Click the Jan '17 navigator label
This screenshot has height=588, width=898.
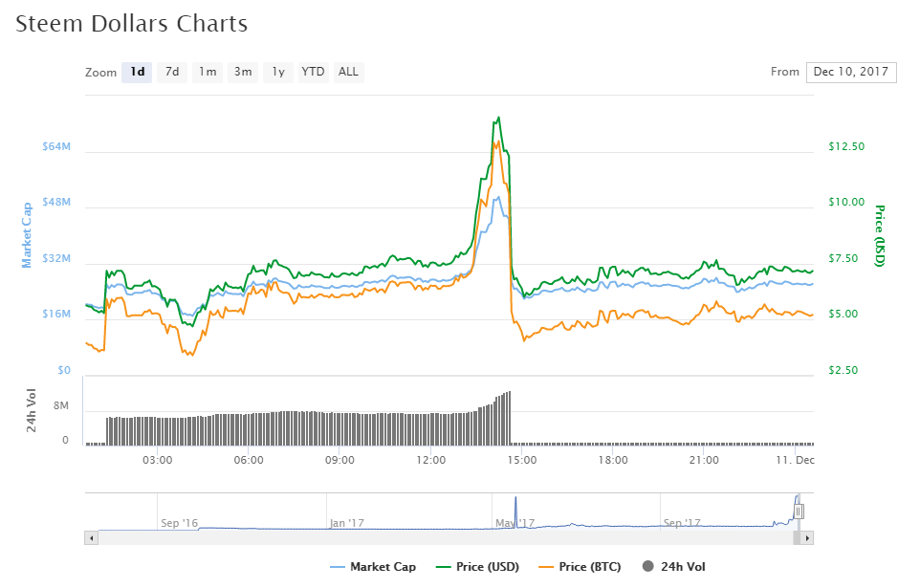coord(347,523)
